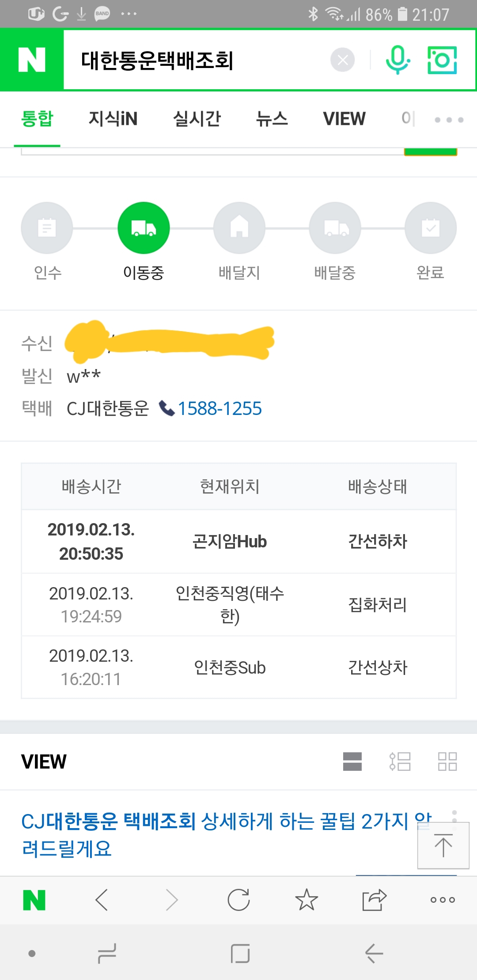This screenshot has width=477, height=980.
Task: Switch to the 지식iN tab
Action: 113,119
